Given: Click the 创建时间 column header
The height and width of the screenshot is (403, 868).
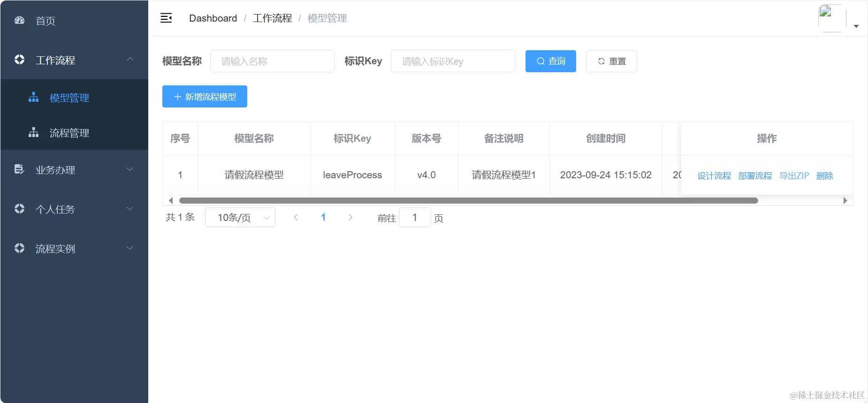Looking at the screenshot, I should tap(606, 138).
